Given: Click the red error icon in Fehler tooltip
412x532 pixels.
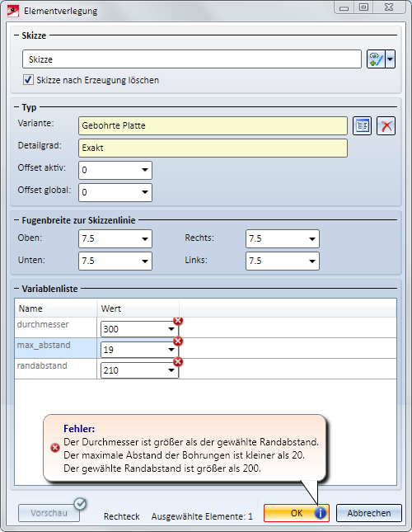Looking at the screenshot, I should pos(55,448).
